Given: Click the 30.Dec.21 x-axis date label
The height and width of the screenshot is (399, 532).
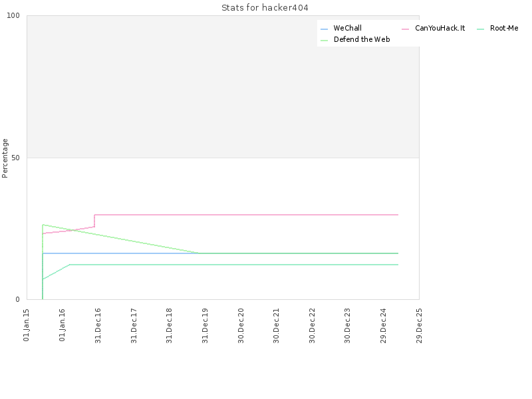Looking at the screenshot, I should 277,326.
